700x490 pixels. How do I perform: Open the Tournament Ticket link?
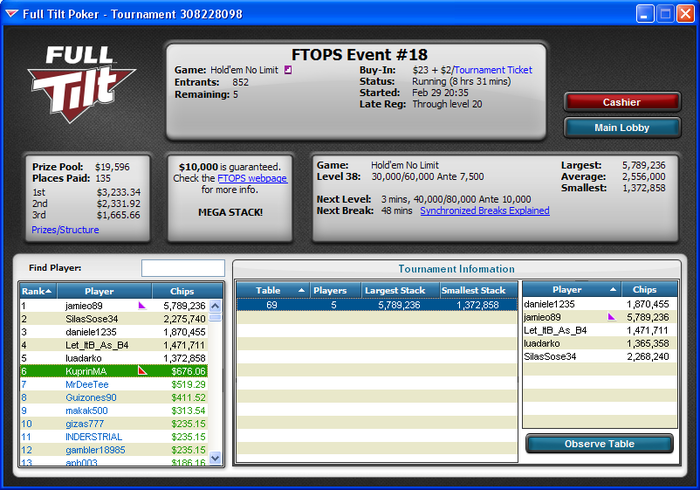[x=493, y=70]
